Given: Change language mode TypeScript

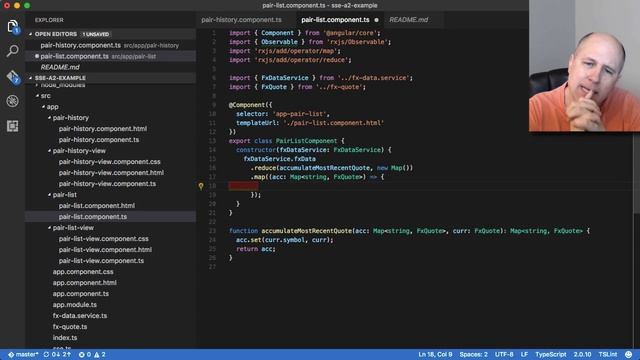Looking at the screenshot, I should (x=551, y=355).
